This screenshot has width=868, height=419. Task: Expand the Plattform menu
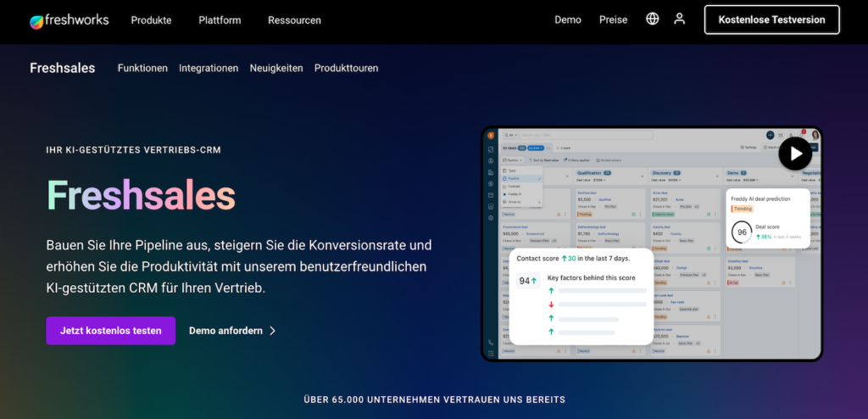[220, 20]
